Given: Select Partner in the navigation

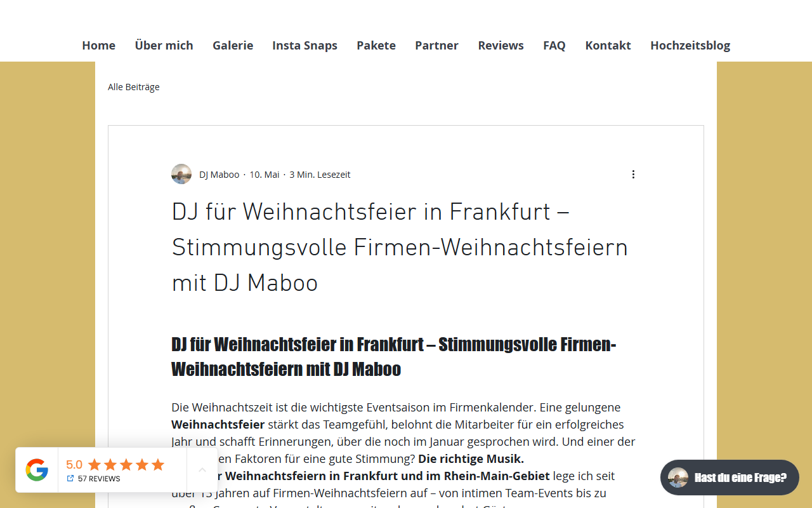Looking at the screenshot, I should (x=437, y=45).
